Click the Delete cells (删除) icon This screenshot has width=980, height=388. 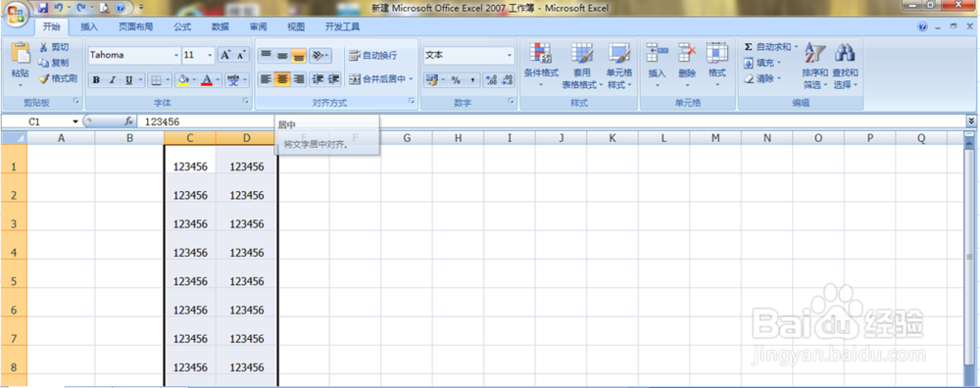[x=687, y=53]
